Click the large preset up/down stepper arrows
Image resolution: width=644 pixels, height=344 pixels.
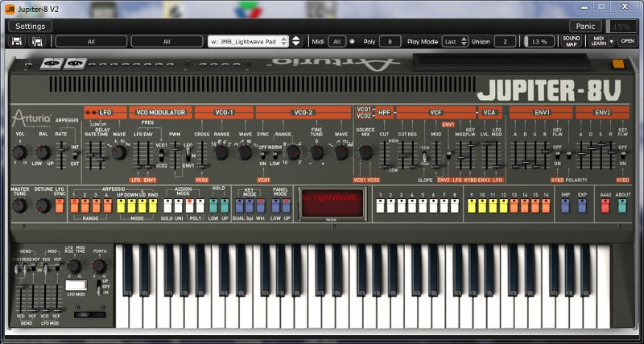click(x=296, y=42)
